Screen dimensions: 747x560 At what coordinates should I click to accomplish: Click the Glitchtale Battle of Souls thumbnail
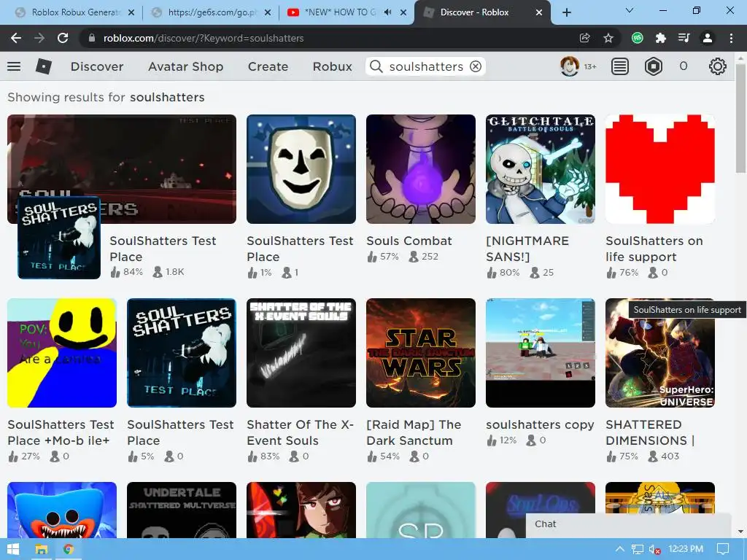click(x=541, y=169)
